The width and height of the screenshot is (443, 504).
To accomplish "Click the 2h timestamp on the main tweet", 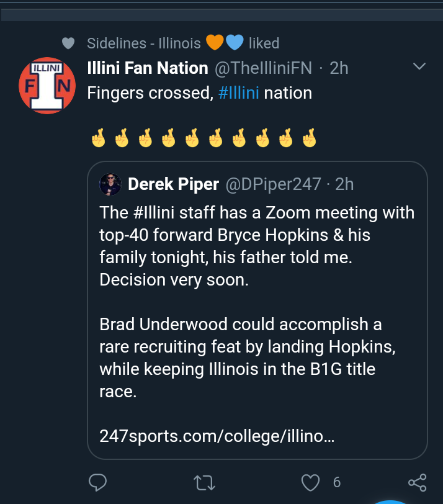I will pos(339,68).
